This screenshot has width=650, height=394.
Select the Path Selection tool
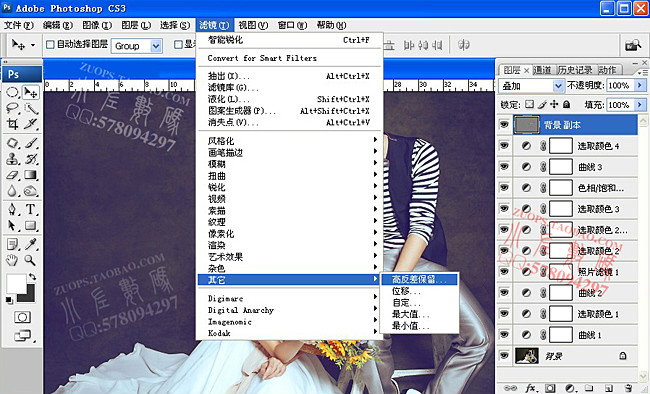pyautogui.click(x=12, y=226)
